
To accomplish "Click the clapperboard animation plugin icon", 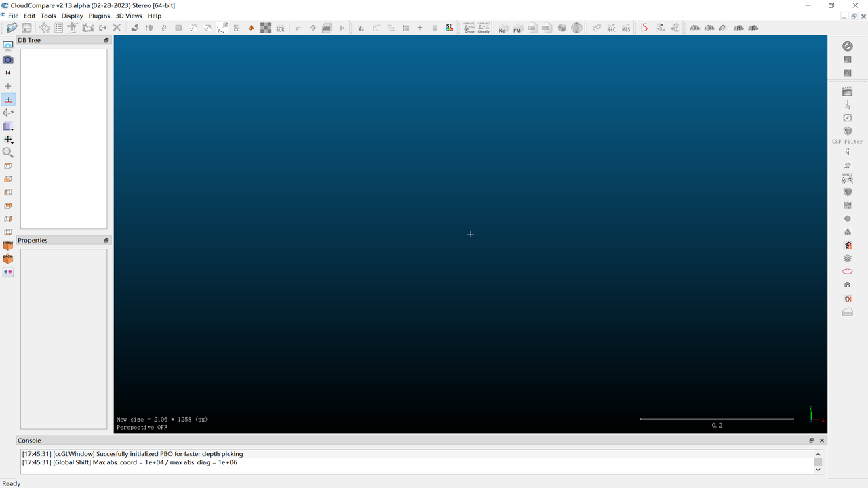I will [x=847, y=91].
